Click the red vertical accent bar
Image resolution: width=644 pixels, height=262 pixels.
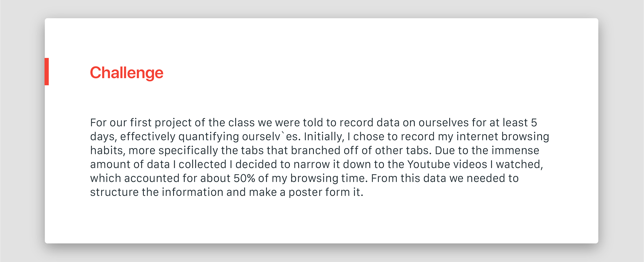pos(47,71)
